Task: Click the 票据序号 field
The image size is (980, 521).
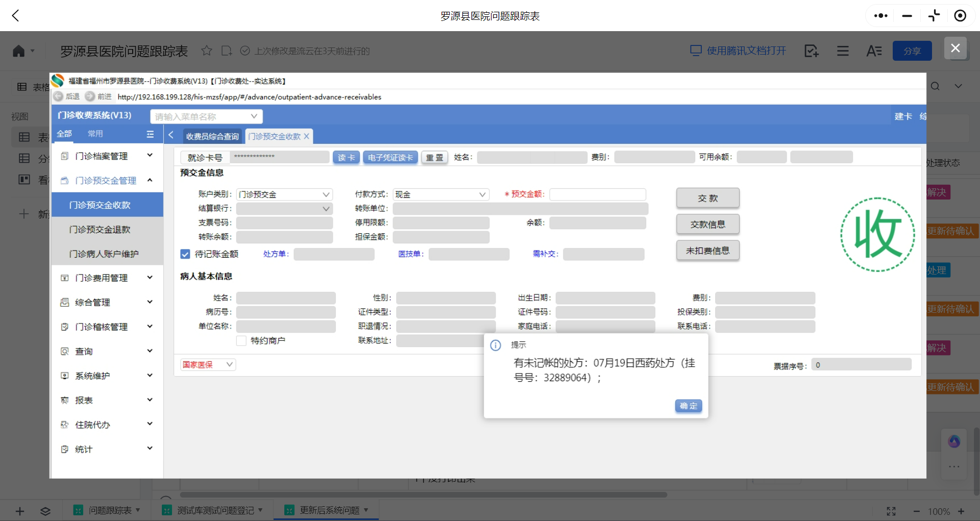Action: tap(861, 364)
